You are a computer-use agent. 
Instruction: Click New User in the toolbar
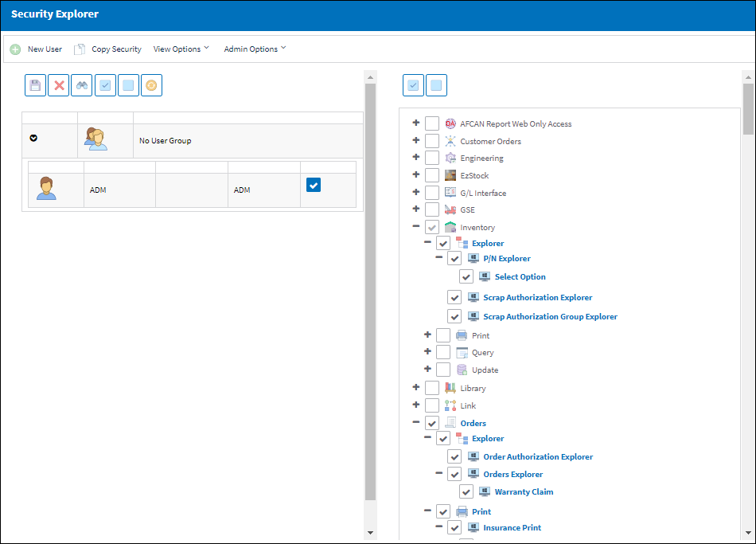(45, 49)
